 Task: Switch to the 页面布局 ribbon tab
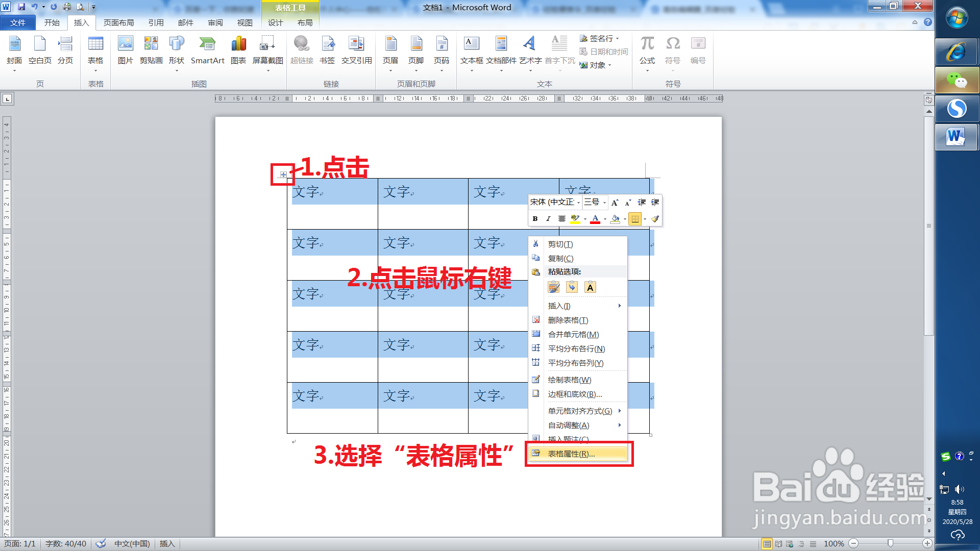tap(118, 22)
